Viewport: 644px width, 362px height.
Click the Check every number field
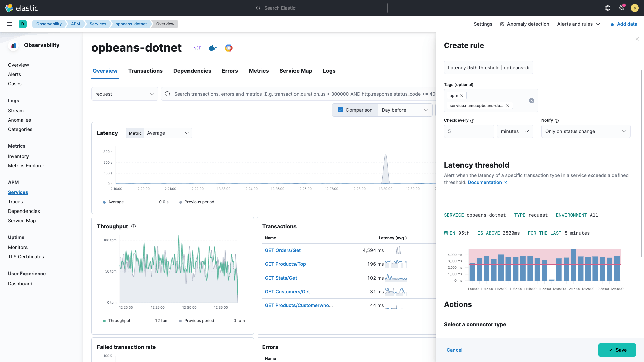(x=469, y=131)
